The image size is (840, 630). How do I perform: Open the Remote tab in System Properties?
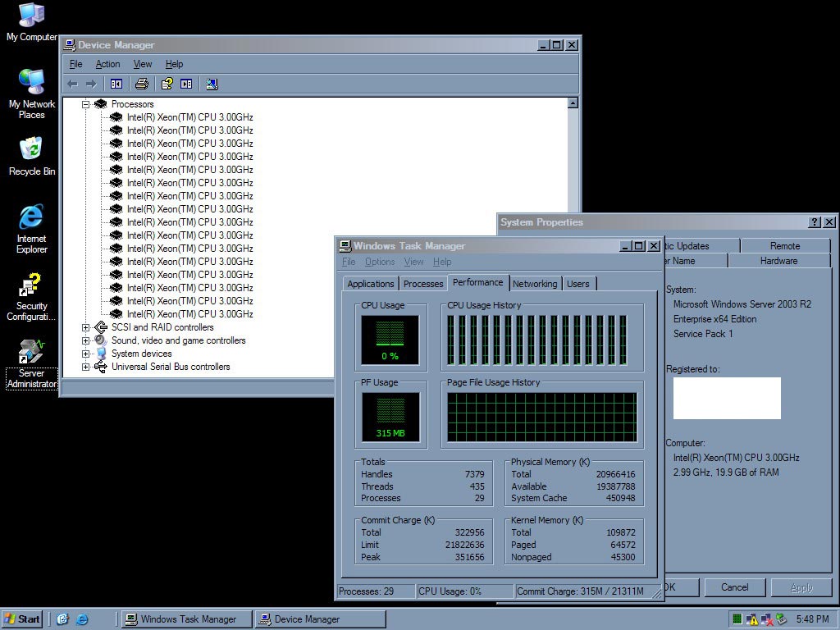(785, 246)
